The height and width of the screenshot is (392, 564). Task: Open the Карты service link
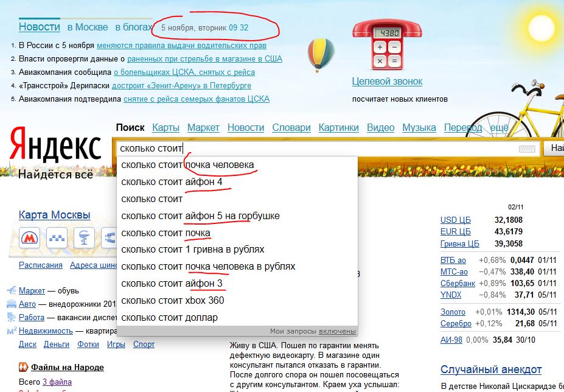[165, 128]
